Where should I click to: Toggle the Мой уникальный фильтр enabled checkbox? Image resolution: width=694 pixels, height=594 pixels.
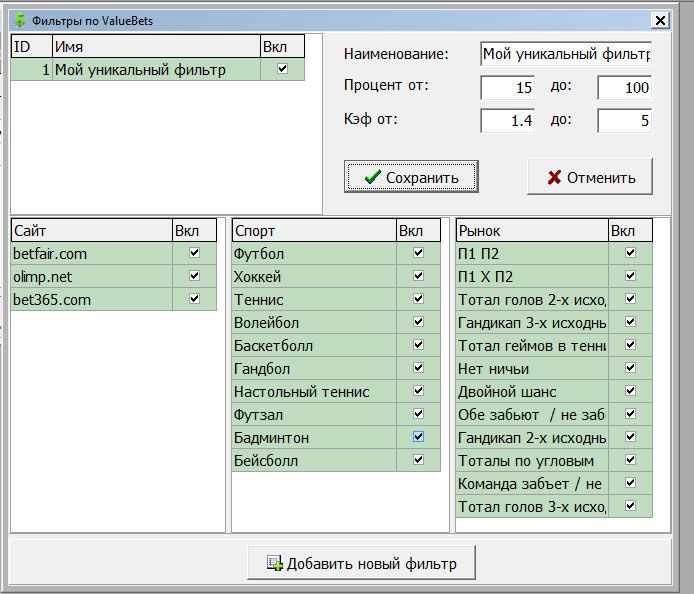tap(282, 69)
